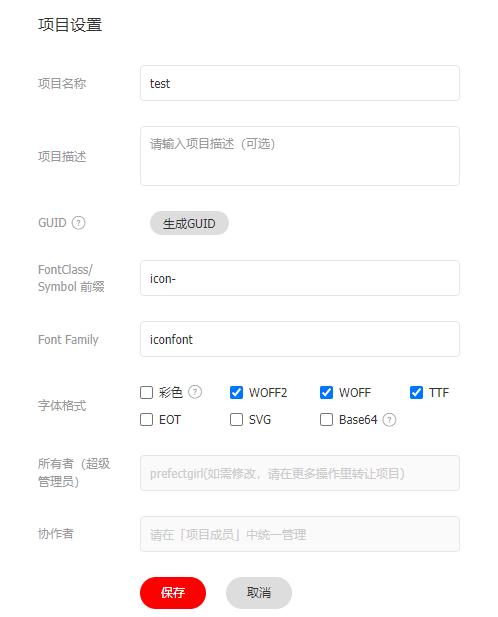Viewport: 498px width, 617px height.
Task: Uncheck the WOFF2 format checkbox
Action: [x=236, y=392]
